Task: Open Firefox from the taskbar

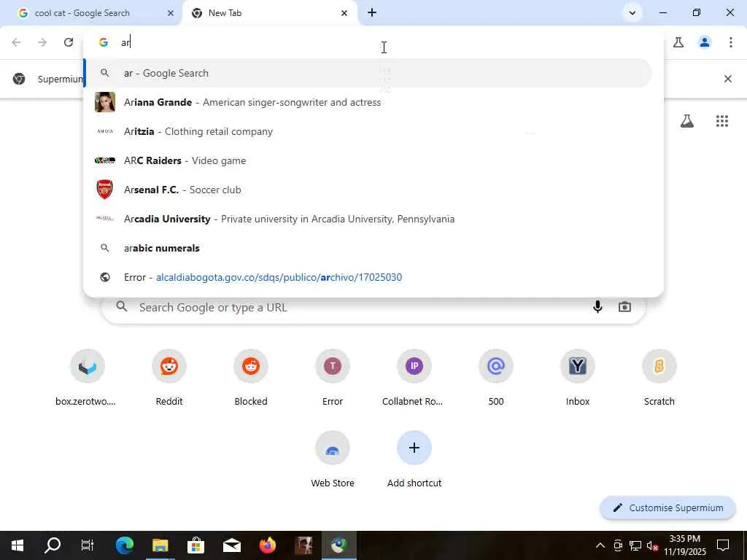Action: pos(267,545)
